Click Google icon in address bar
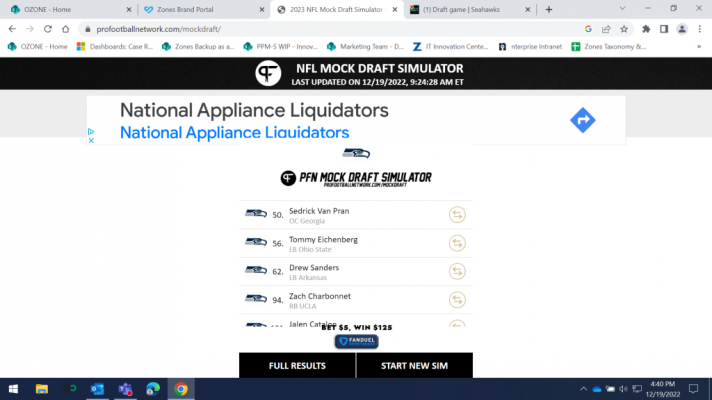The height and width of the screenshot is (400, 712). [588, 29]
